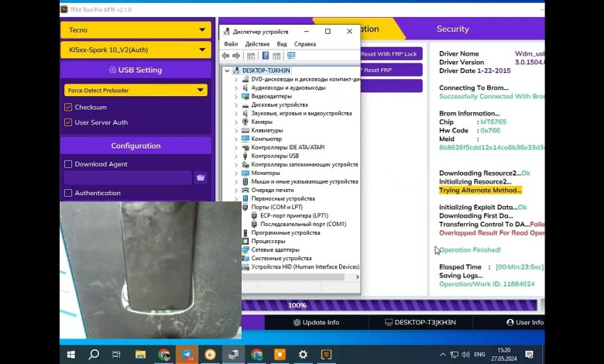The image size is (604, 364).
Task: Click Reset With FRP Lock button
Action: 391,54
